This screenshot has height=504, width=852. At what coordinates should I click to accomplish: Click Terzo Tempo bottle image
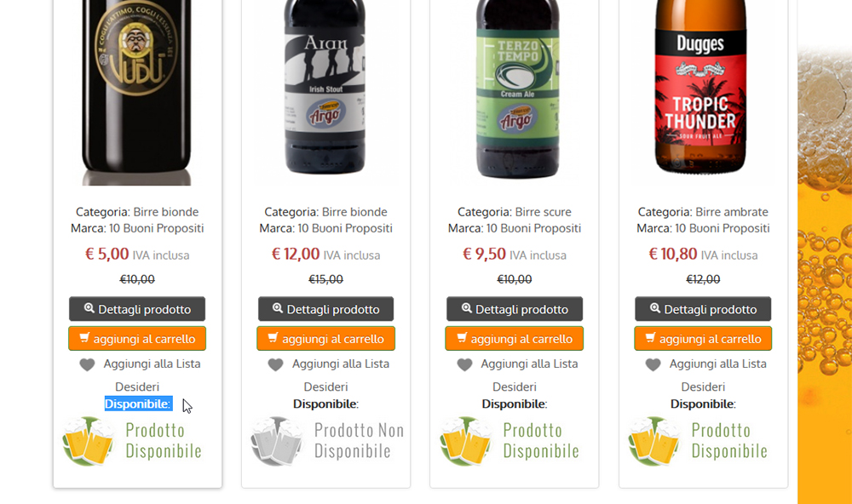[x=517, y=89]
